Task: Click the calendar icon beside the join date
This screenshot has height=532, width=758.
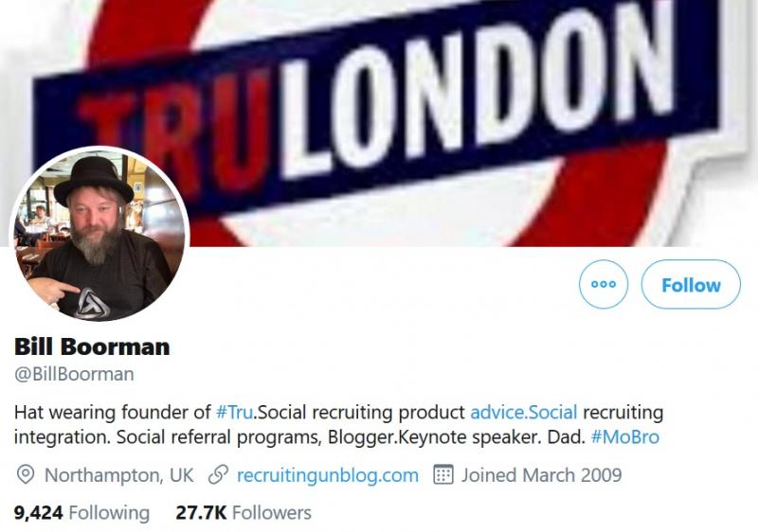Action: click(x=442, y=474)
